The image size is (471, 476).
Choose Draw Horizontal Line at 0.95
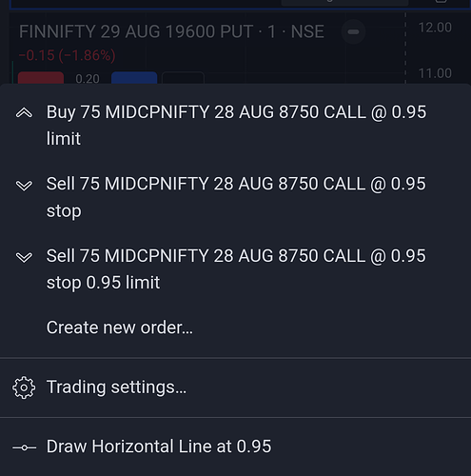click(235, 446)
